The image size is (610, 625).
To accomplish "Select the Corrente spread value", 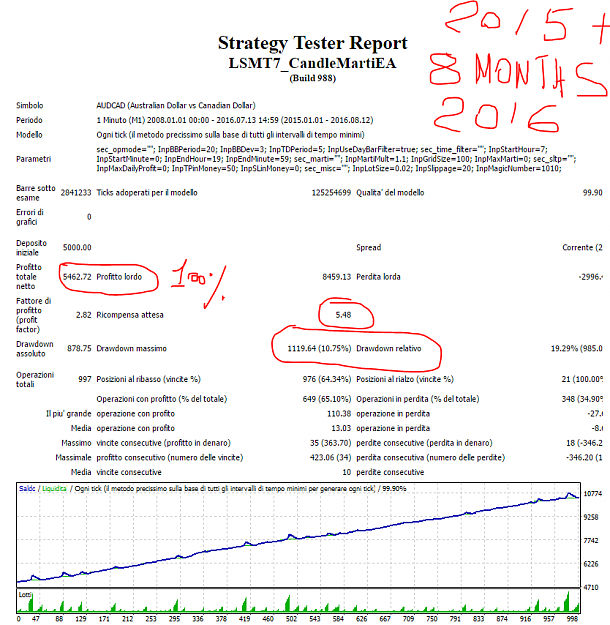I will [582, 248].
